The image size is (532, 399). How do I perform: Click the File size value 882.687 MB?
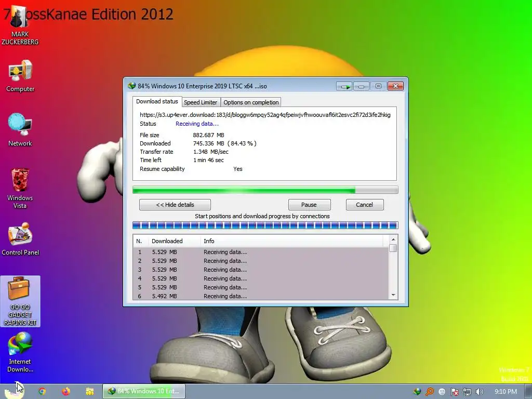pyautogui.click(x=208, y=135)
